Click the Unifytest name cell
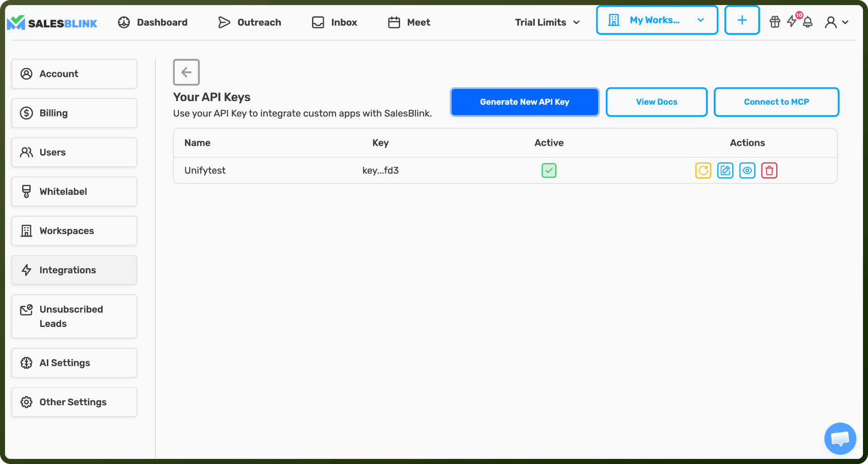The height and width of the screenshot is (464, 868). pos(205,170)
